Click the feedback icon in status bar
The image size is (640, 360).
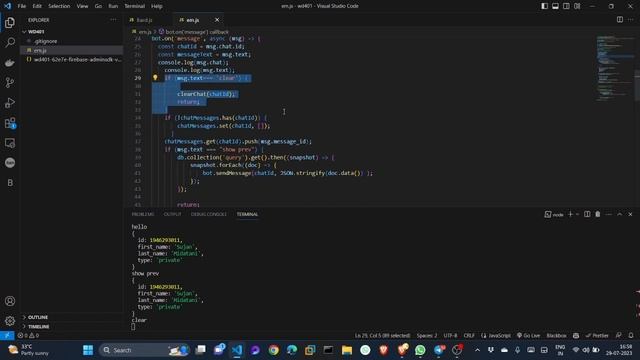619,336
